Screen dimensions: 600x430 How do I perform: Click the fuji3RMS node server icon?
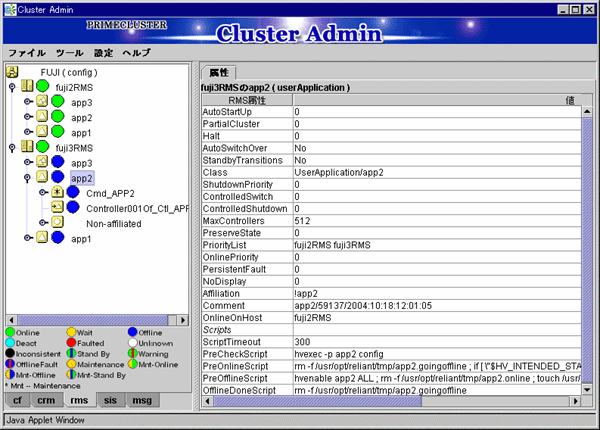click(x=27, y=146)
